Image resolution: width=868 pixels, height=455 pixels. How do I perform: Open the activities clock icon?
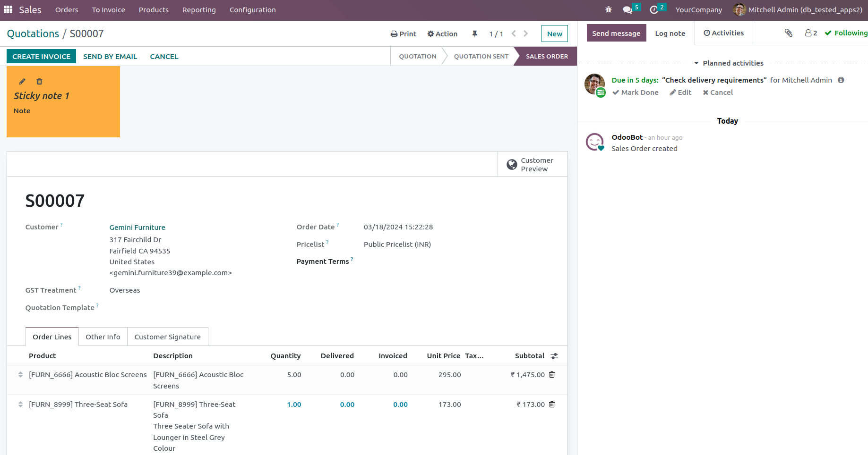pyautogui.click(x=654, y=9)
